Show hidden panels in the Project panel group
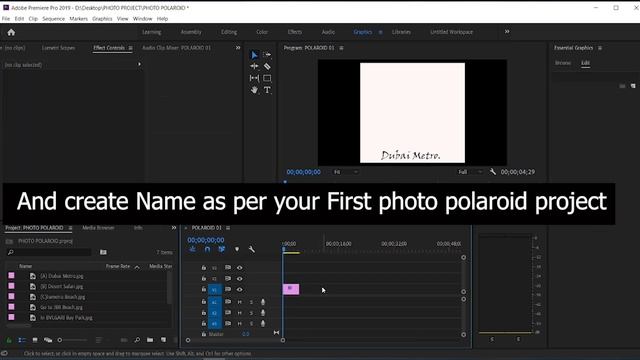640x360 pixels. click(x=174, y=228)
